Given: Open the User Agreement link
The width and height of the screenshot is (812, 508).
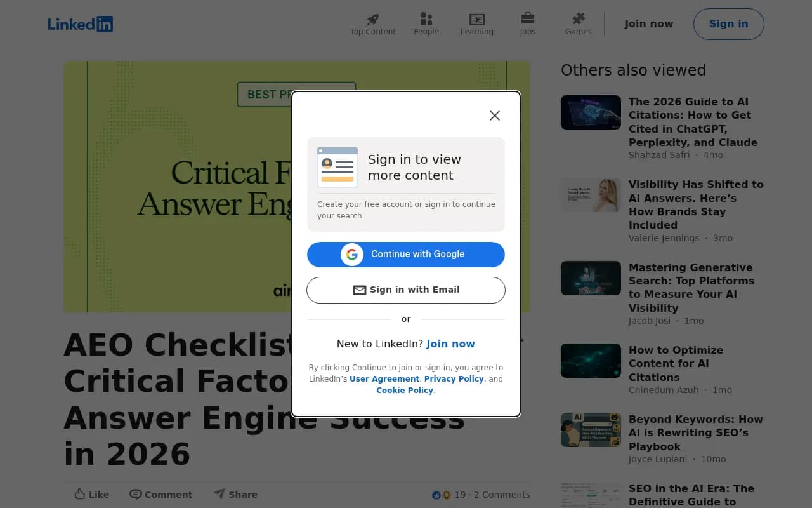Looking at the screenshot, I should 384,379.
